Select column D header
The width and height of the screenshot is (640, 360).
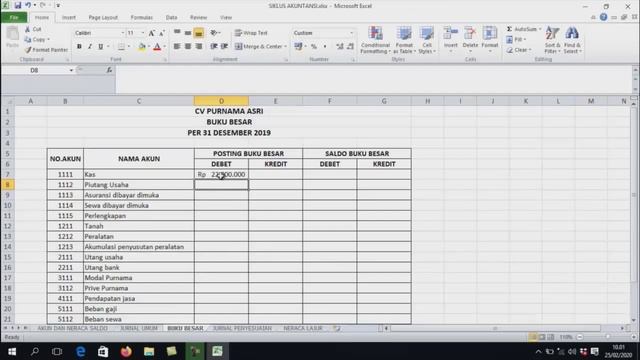(221, 101)
